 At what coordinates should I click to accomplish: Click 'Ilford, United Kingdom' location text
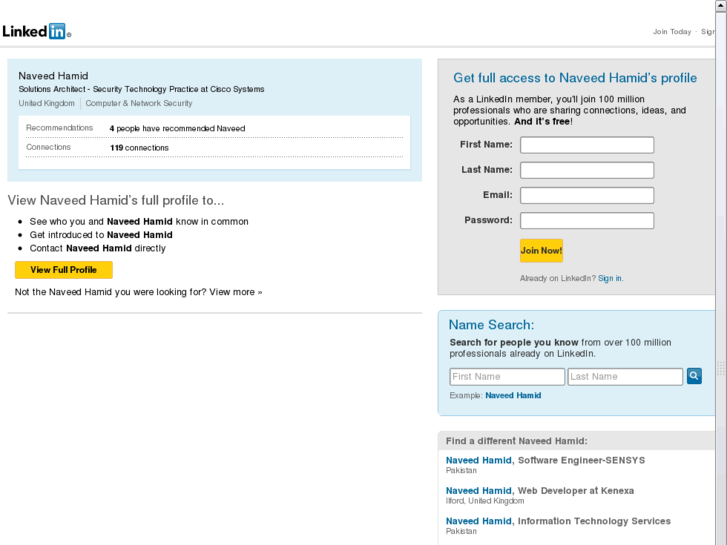(x=485, y=501)
